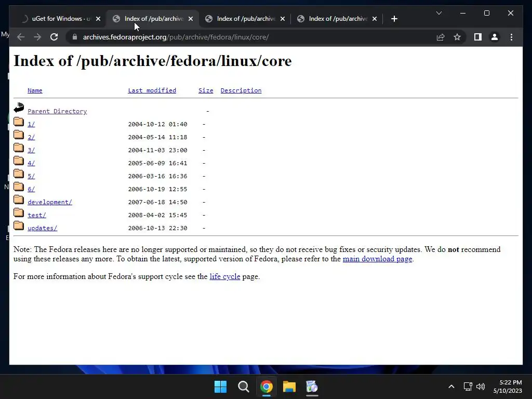Click the parent directory back-arrow icon
Viewport: 532px width, 399px height.
(x=19, y=108)
